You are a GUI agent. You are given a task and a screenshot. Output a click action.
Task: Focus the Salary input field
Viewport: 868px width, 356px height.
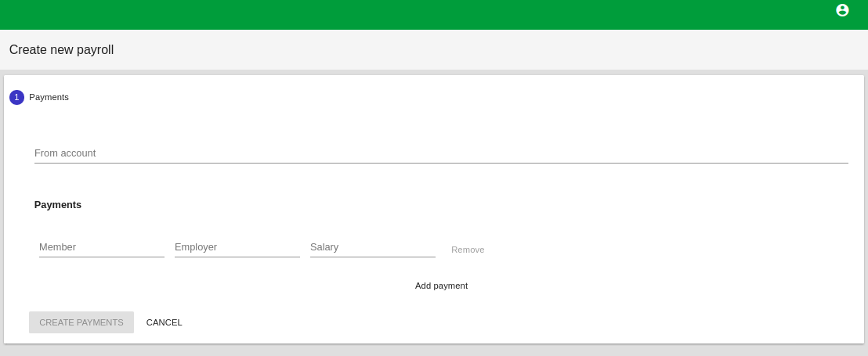[x=373, y=247]
